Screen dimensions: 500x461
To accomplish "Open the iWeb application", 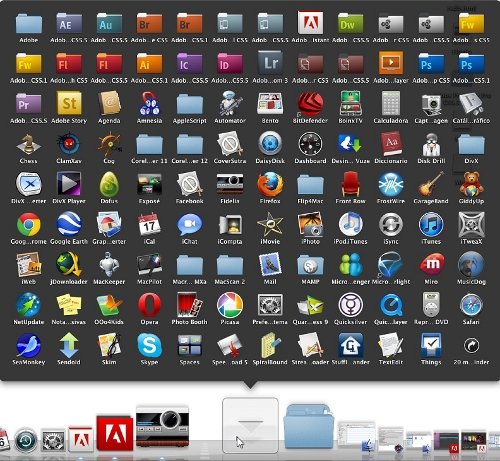I will [x=29, y=265].
